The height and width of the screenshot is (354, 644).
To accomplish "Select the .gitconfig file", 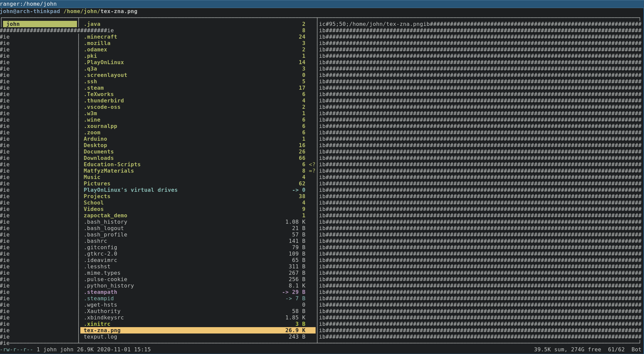I will [198, 247].
